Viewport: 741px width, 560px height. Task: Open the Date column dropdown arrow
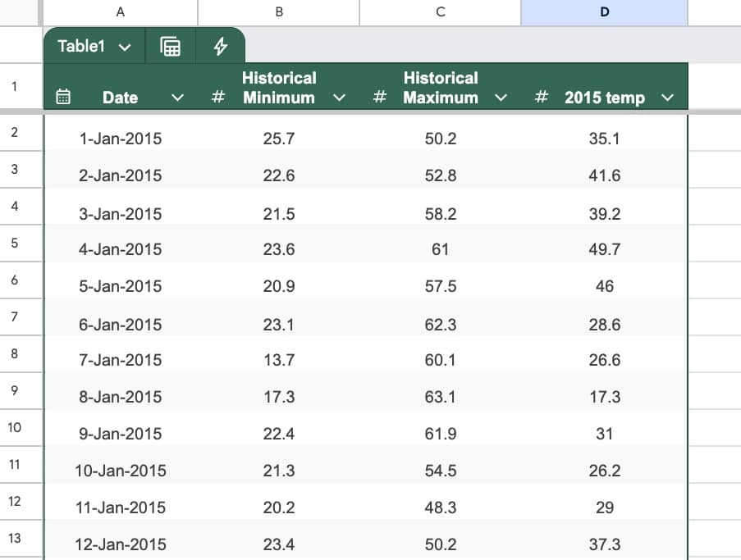[177, 98]
